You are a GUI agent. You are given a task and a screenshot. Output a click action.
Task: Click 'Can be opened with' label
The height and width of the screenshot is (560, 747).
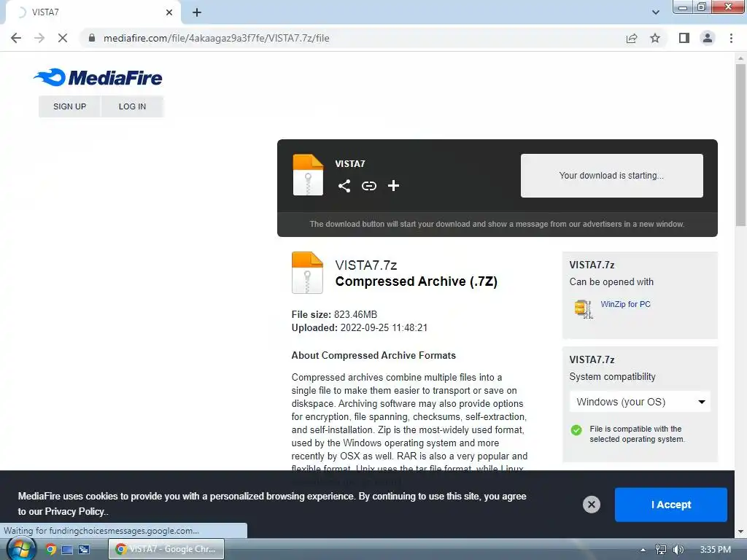[611, 282]
